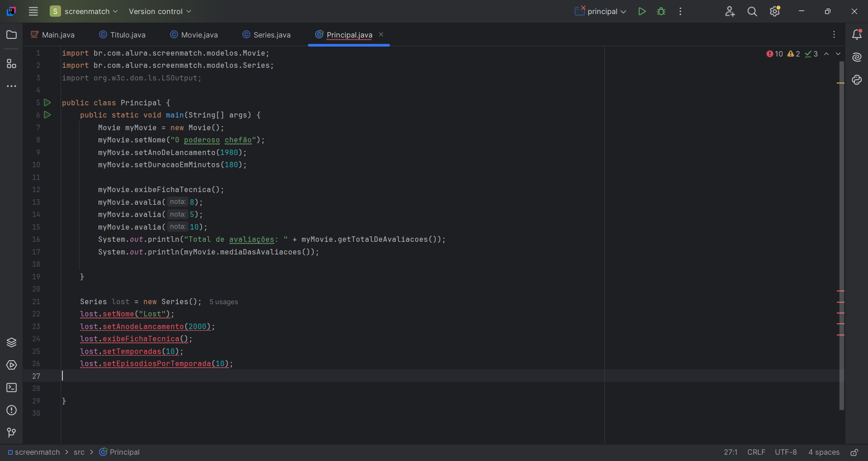
Task: Open Code With Me user icon
Action: pyautogui.click(x=730, y=11)
